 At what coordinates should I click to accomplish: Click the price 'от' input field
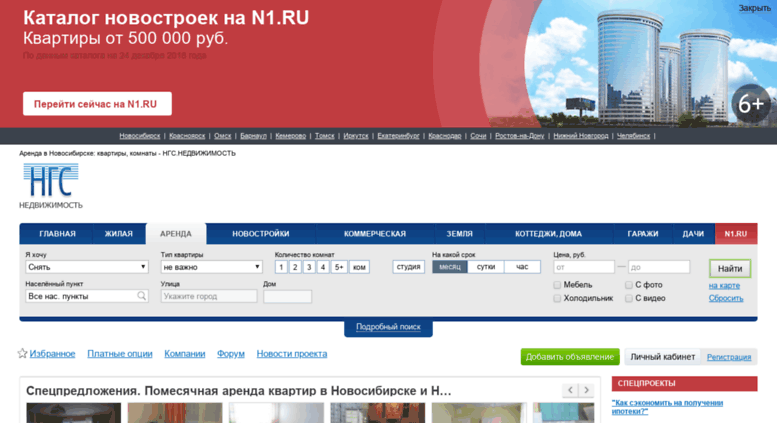click(x=584, y=267)
